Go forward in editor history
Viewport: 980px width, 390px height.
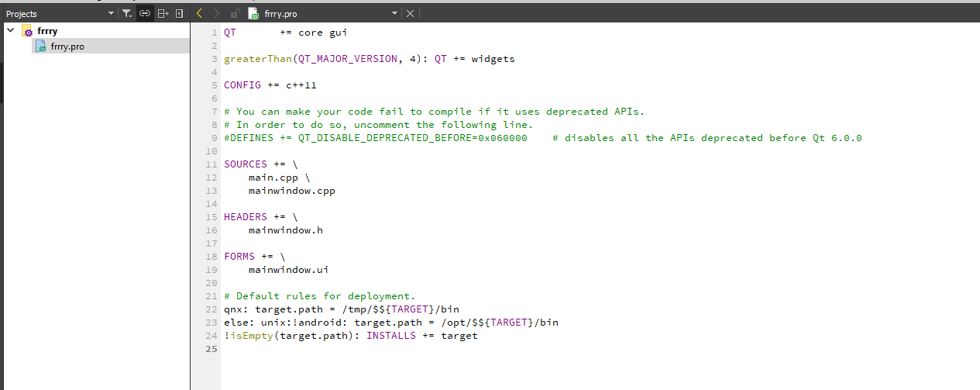[216, 13]
